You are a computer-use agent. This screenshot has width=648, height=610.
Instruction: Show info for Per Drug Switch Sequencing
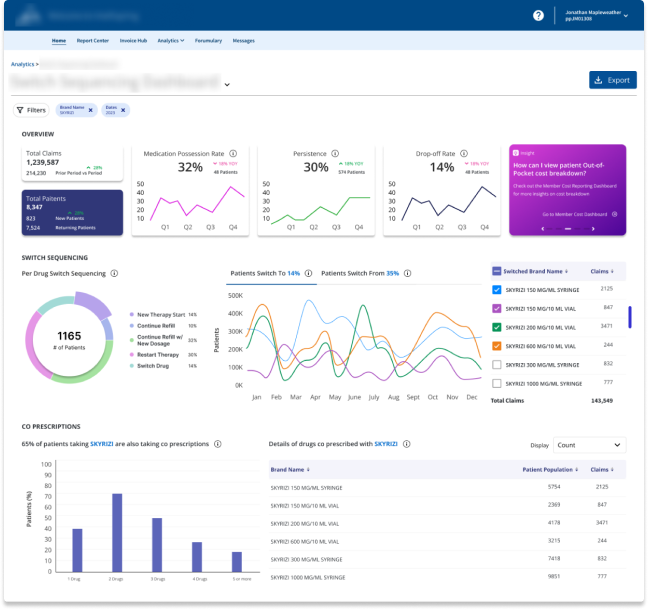tap(114, 274)
